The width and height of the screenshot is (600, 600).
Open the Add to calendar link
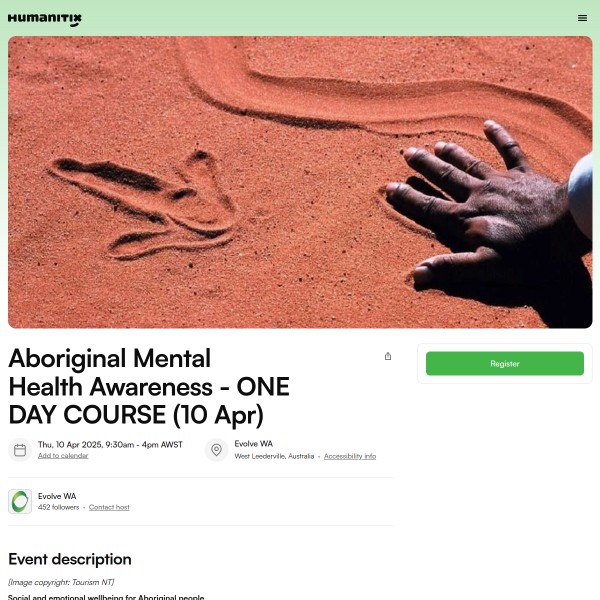(63, 456)
